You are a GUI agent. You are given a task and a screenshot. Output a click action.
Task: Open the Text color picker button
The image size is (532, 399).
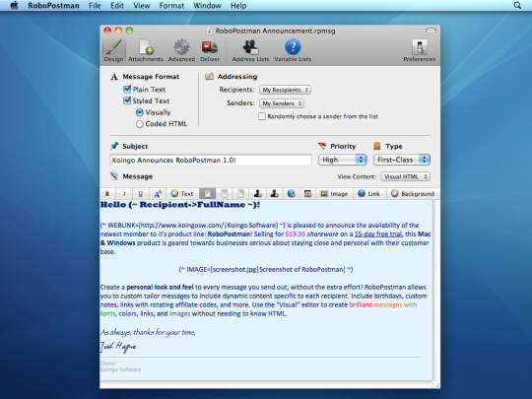182,194
